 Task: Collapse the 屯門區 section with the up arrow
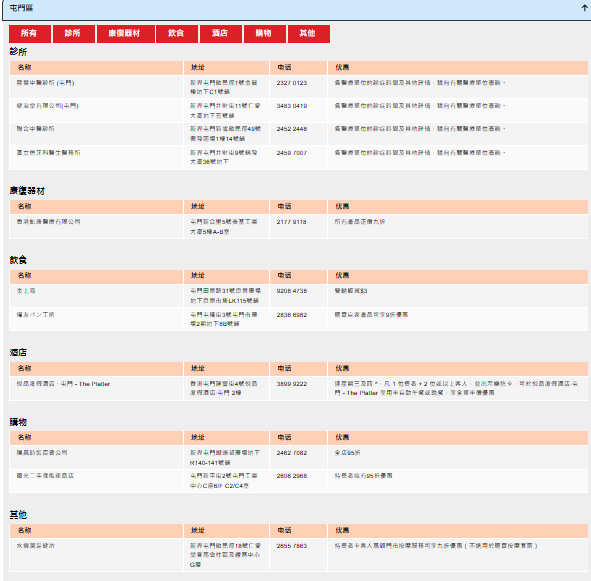pyautogui.click(x=584, y=8)
